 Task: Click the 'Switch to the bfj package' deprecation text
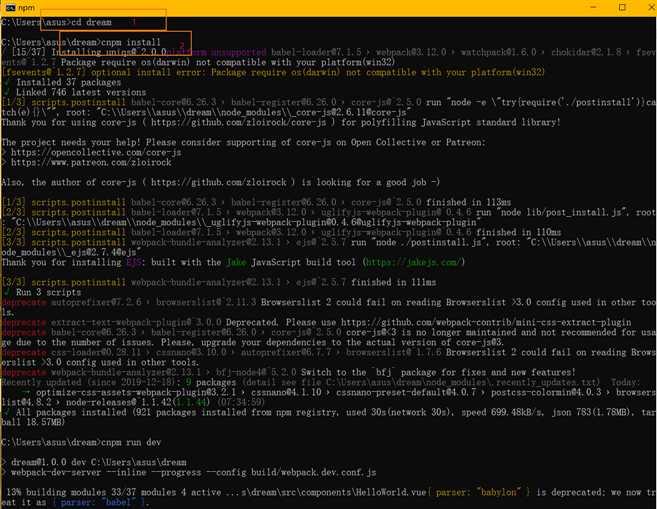438,372
